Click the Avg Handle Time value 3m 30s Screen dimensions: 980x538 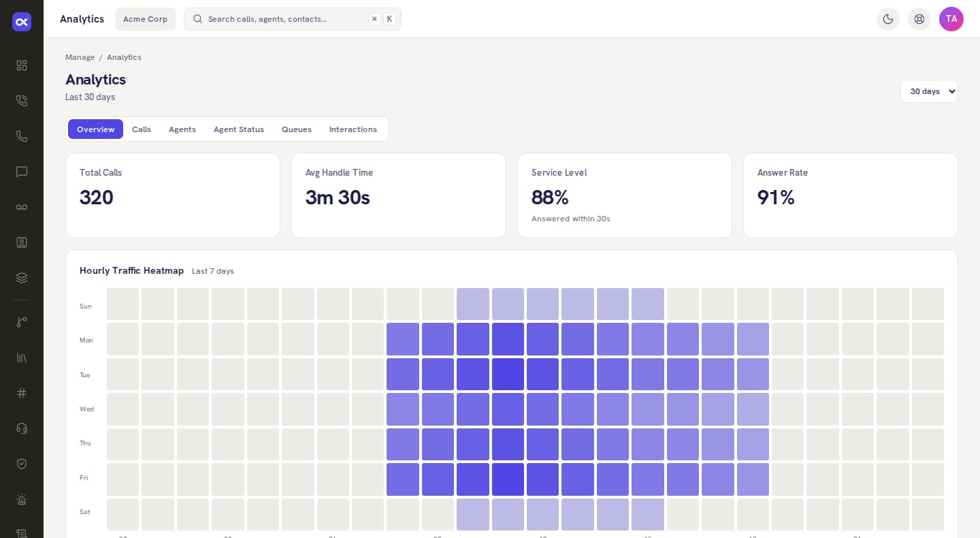tap(338, 197)
